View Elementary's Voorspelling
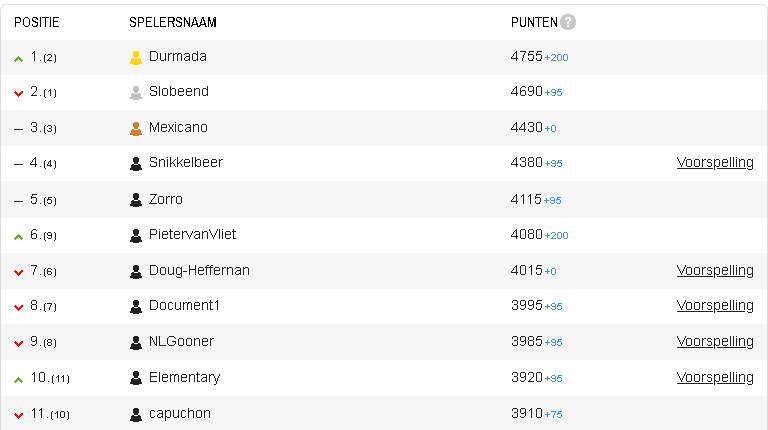Viewport: 768px width, 430px height. point(715,378)
